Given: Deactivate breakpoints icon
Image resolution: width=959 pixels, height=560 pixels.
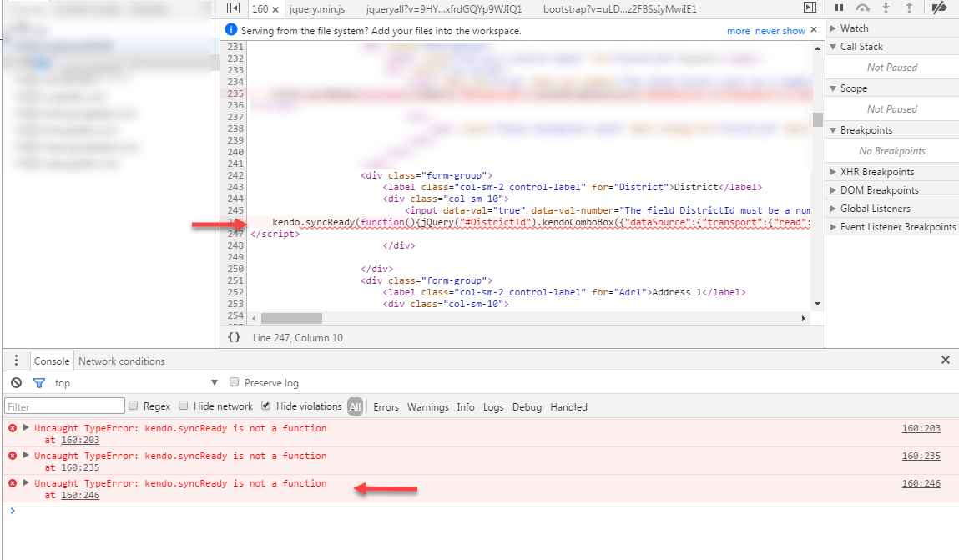Looking at the screenshot, I should pos(939,8).
